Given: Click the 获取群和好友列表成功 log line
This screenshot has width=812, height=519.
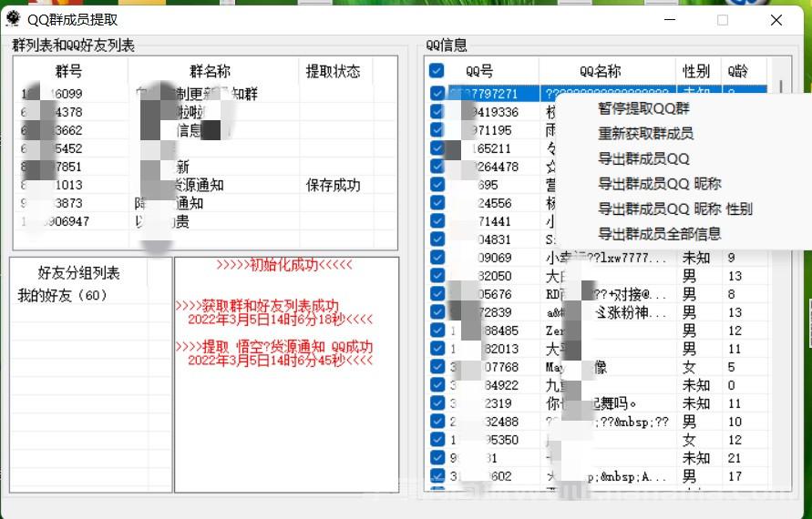Looking at the screenshot, I should (x=257, y=305).
